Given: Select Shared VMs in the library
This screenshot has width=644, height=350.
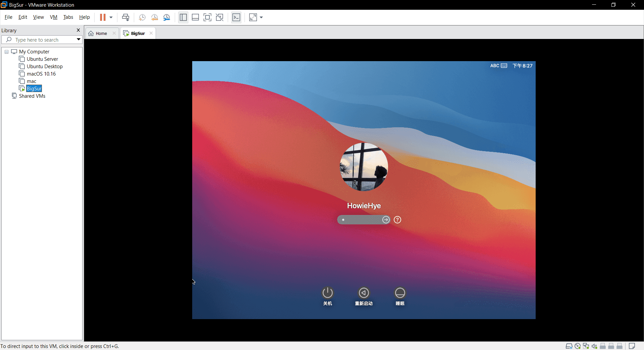Looking at the screenshot, I should pyautogui.click(x=32, y=96).
